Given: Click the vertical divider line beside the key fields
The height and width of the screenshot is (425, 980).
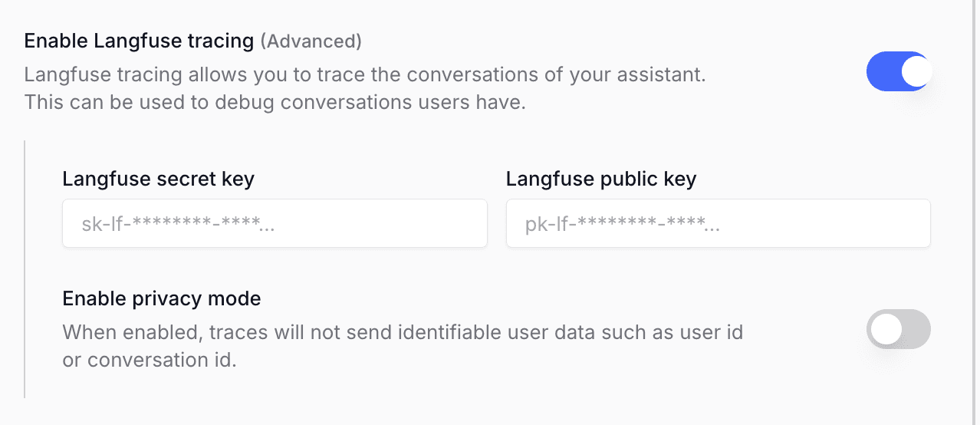Looking at the screenshot, I should coord(25,269).
